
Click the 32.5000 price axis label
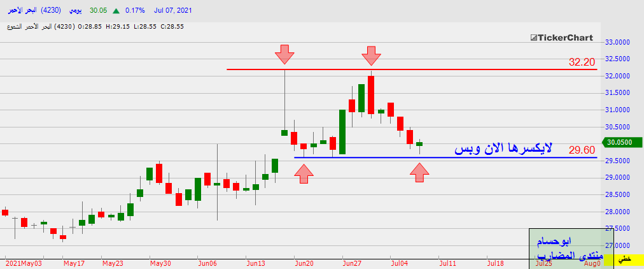pyautogui.click(x=618, y=59)
